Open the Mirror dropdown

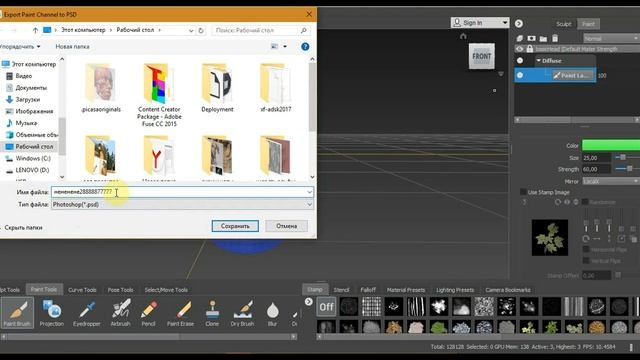[611, 181]
